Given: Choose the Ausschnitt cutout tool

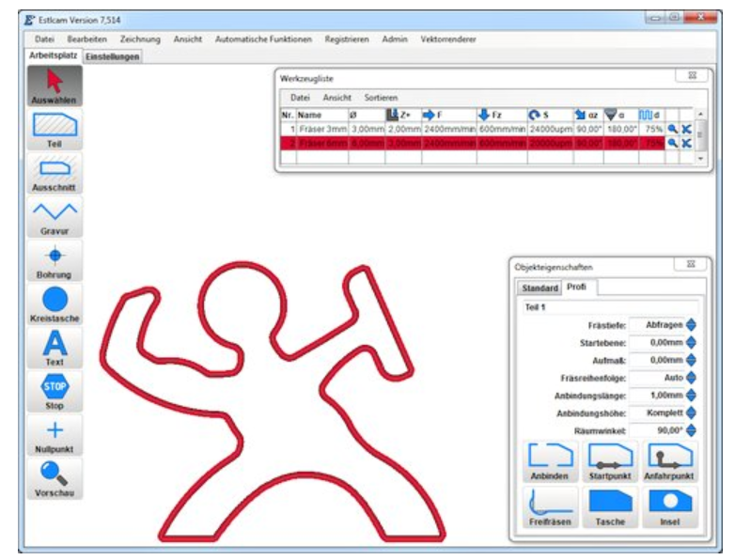Looking at the screenshot, I should (x=55, y=173).
